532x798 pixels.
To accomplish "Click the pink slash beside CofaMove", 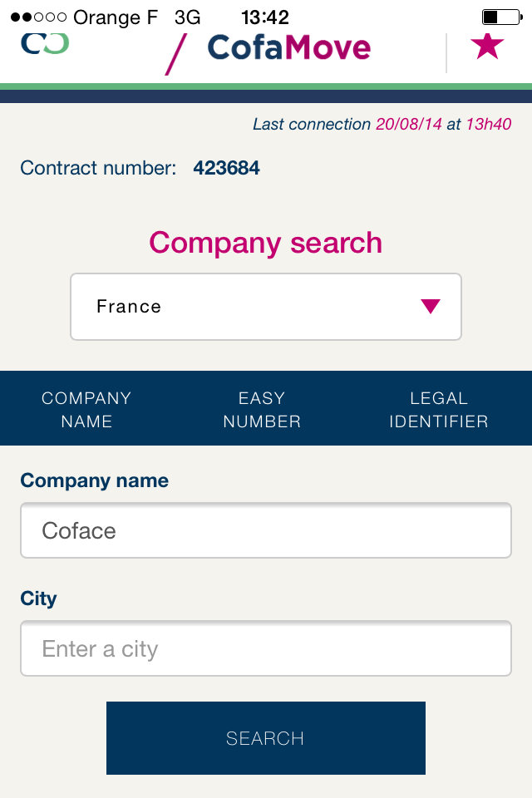I will coord(176,54).
